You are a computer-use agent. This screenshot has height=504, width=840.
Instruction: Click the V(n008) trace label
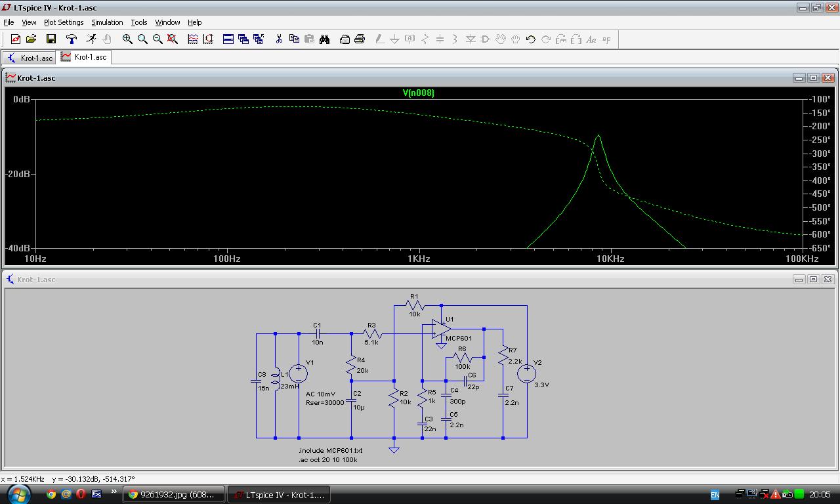(419, 93)
